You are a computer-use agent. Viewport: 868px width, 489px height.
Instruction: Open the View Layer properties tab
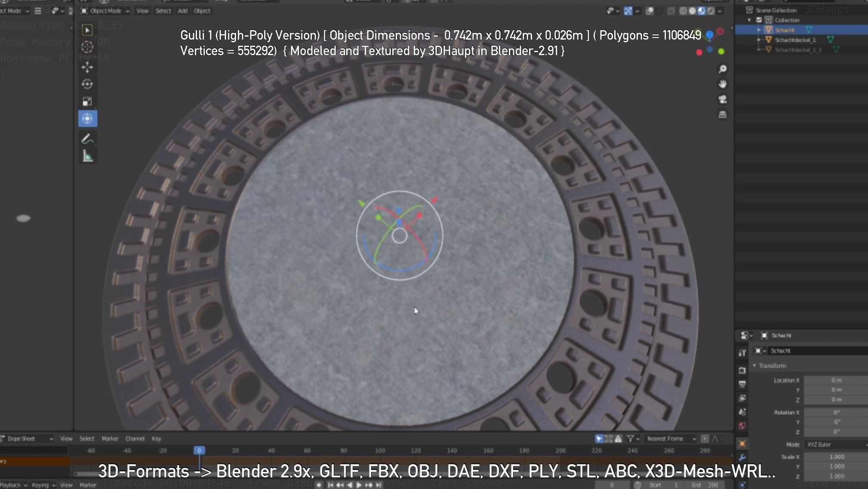click(742, 398)
